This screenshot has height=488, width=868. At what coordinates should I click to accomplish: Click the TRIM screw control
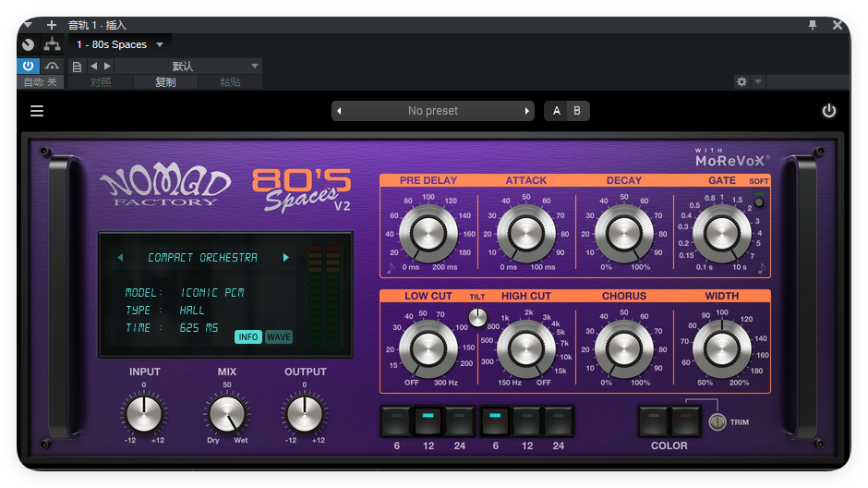(x=717, y=422)
